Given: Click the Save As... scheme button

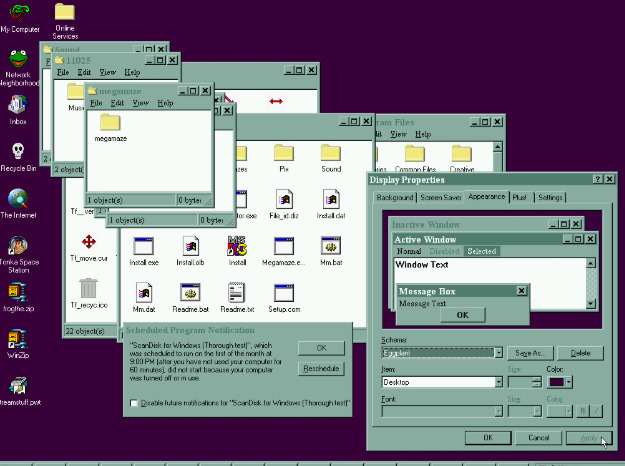Looking at the screenshot, I should pyautogui.click(x=529, y=353).
